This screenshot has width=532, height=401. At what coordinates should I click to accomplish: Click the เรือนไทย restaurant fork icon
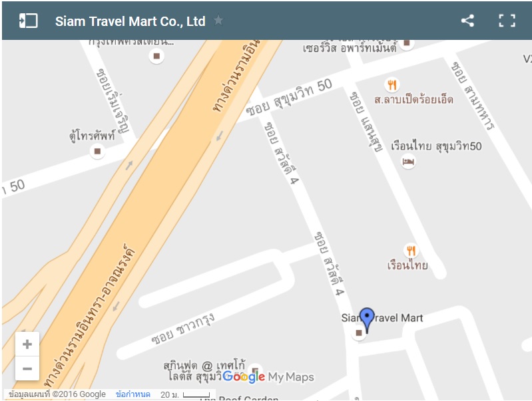pyautogui.click(x=411, y=251)
